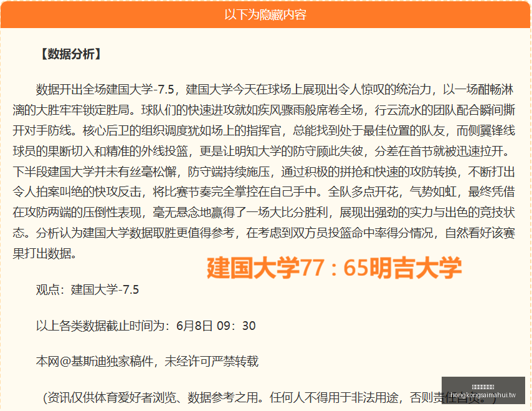This screenshot has width=532, height=411.
Task: Click the paragraph line starting '球员的果断切入'
Action: pos(262,151)
